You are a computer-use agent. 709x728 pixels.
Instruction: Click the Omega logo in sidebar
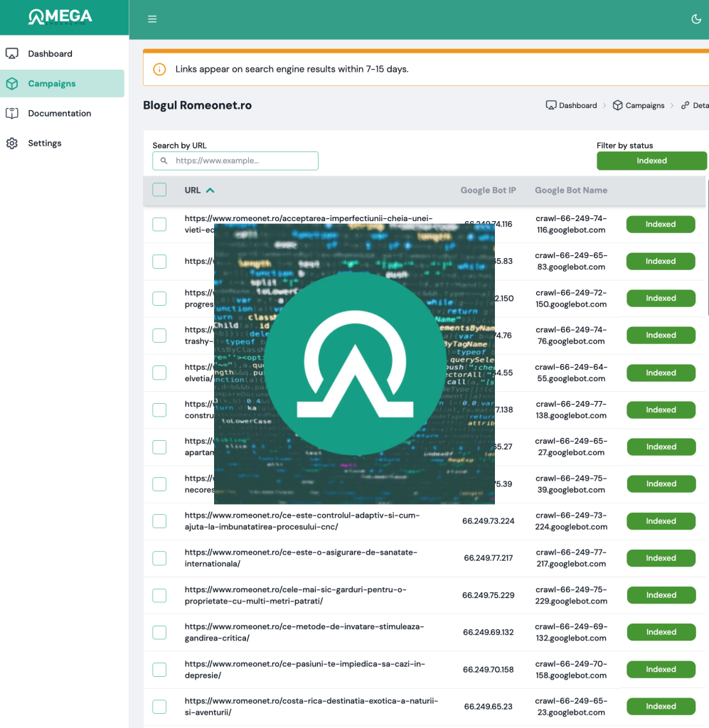[x=60, y=17]
